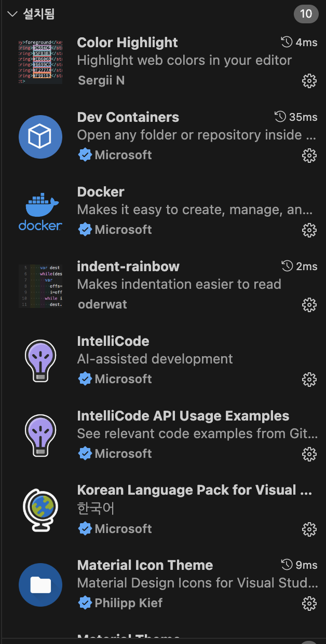The height and width of the screenshot is (644, 326).
Task: Click verified badge next to Philipp Kief
Action: tap(85, 603)
